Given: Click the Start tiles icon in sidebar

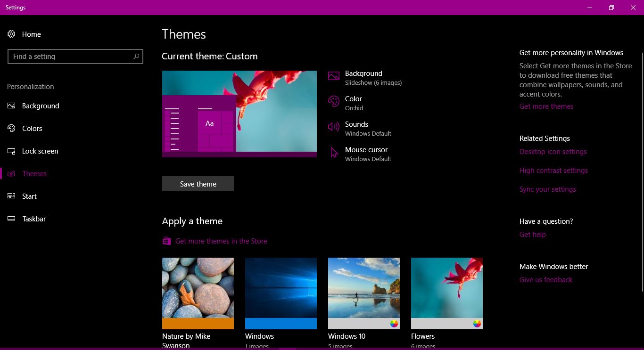Looking at the screenshot, I should coord(11,196).
